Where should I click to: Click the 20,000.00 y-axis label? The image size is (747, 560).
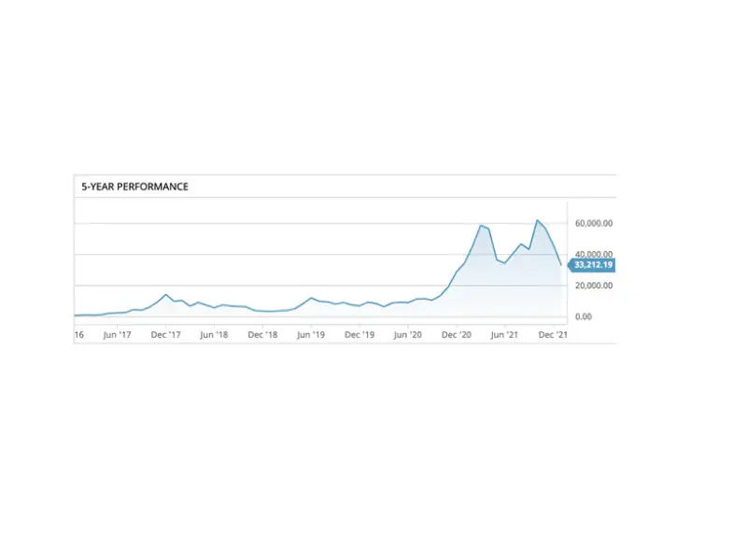point(593,286)
